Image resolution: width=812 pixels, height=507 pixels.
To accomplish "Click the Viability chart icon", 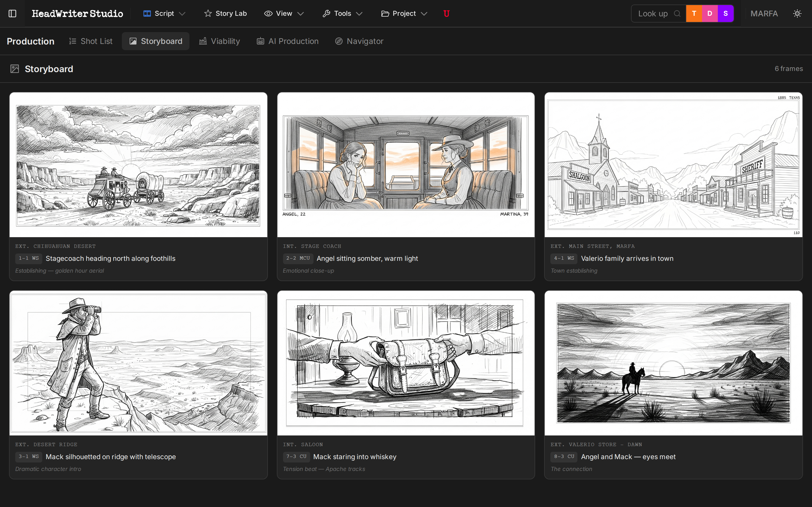I will tap(203, 41).
